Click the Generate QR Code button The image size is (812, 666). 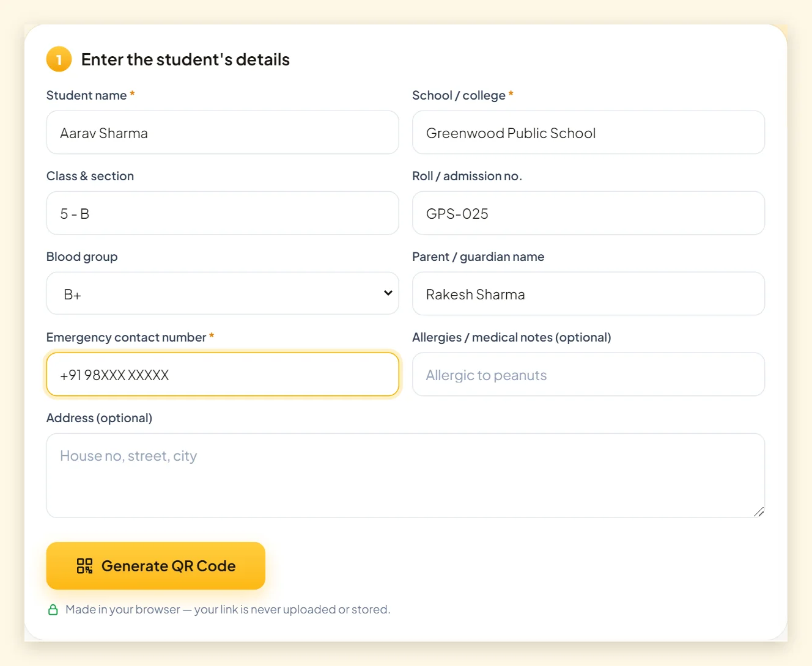coord(156,566)
